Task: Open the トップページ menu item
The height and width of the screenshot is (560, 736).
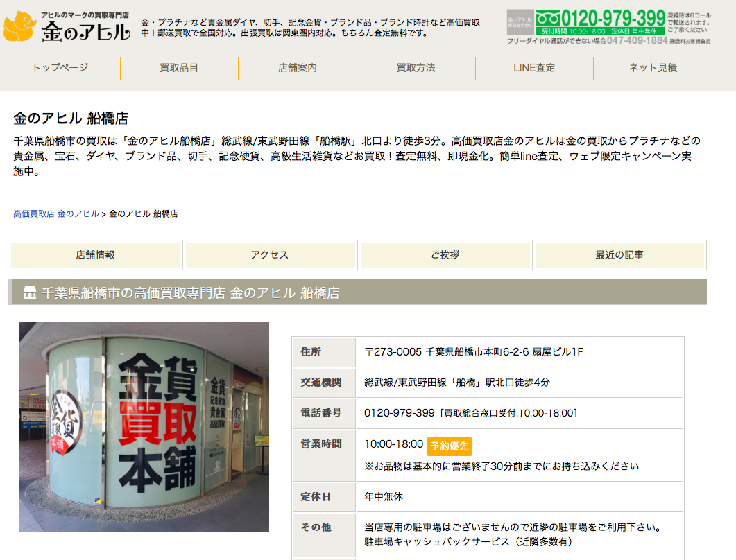Action: tap(60, 68)
